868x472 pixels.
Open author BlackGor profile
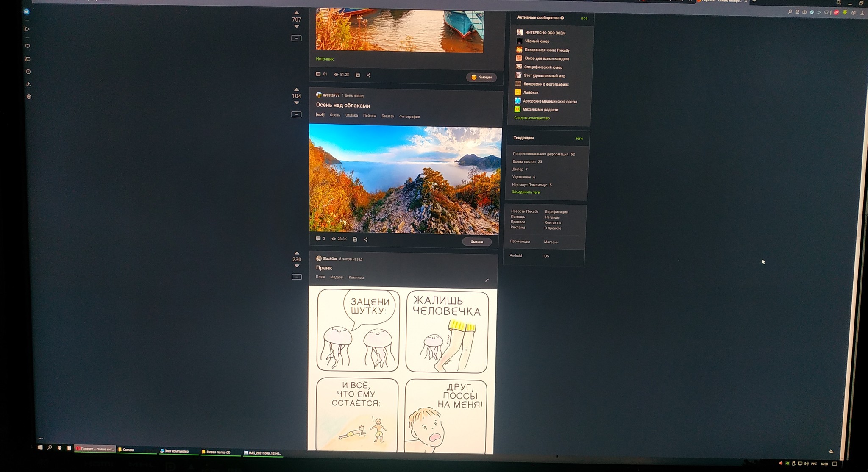pos(330,258)
